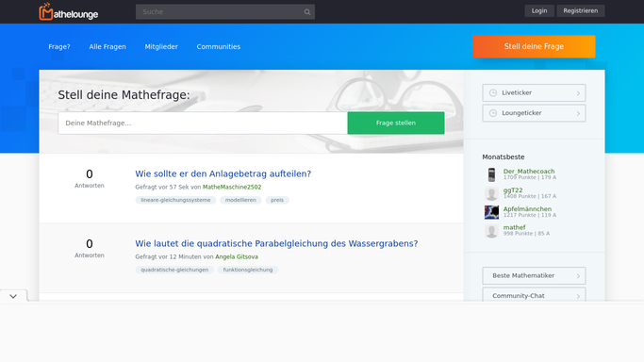Click the green Frage stellen button
Screen dimensions: 644x362
point(396,123)
